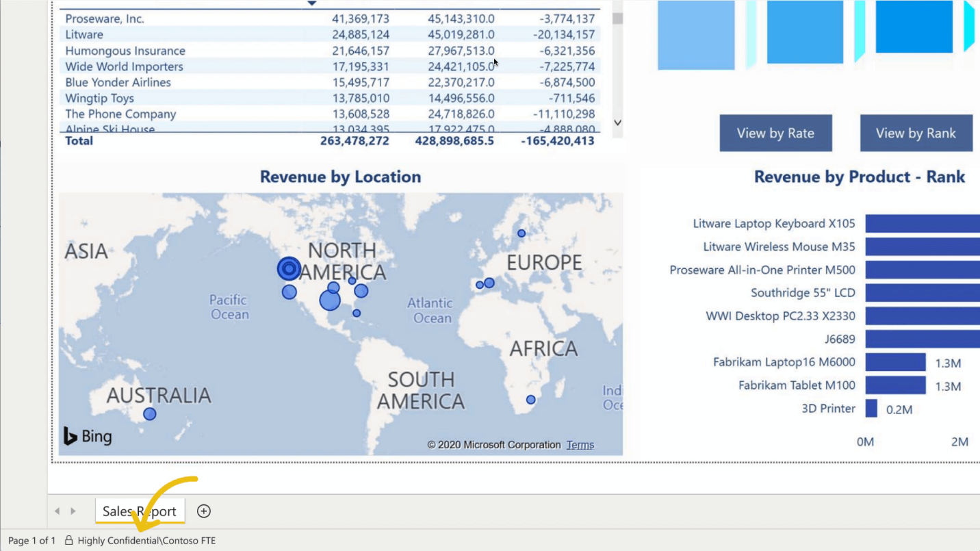Select 3D Printer bar
This screenshot has width=980, height=551.
pyautogui.click(x=871, y=409)
